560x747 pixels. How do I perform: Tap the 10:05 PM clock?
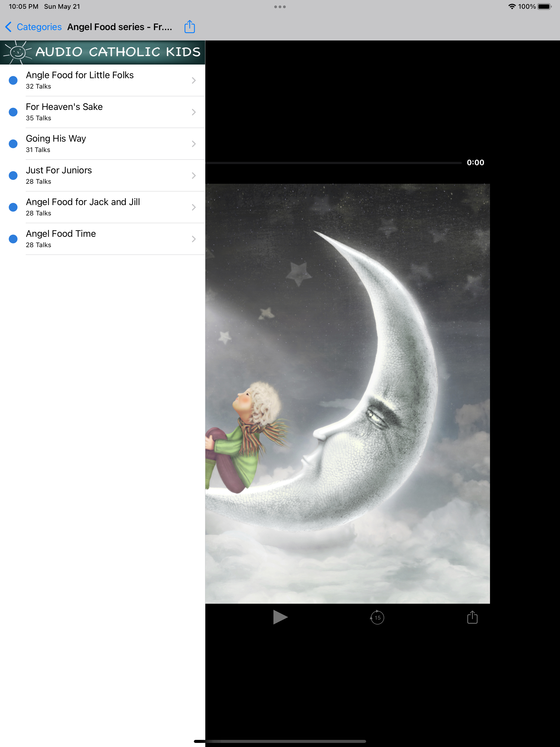(23, 6)
